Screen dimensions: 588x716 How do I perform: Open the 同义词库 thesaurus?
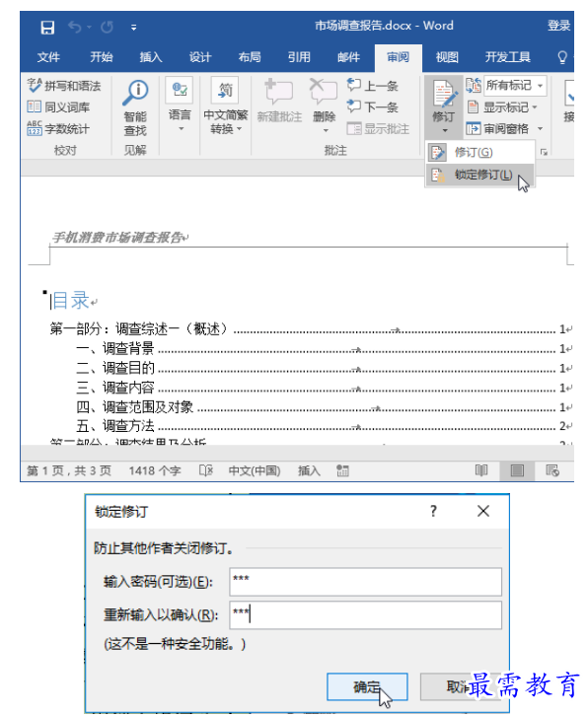pos(58,107)
